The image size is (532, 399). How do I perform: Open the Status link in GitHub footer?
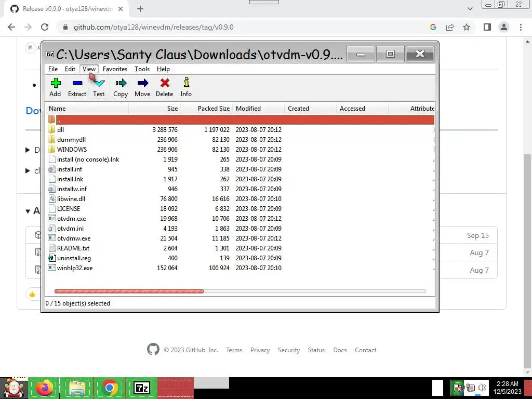point(316,350)
